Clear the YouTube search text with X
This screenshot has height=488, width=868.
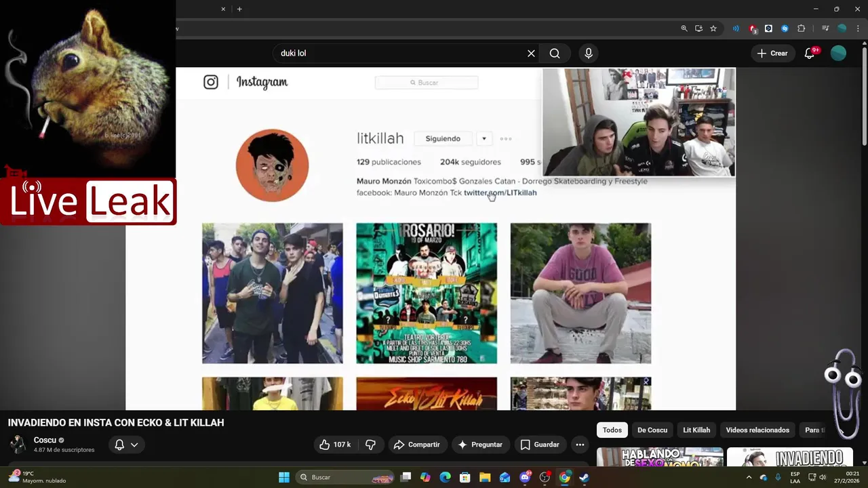click(x=531, y=54)
